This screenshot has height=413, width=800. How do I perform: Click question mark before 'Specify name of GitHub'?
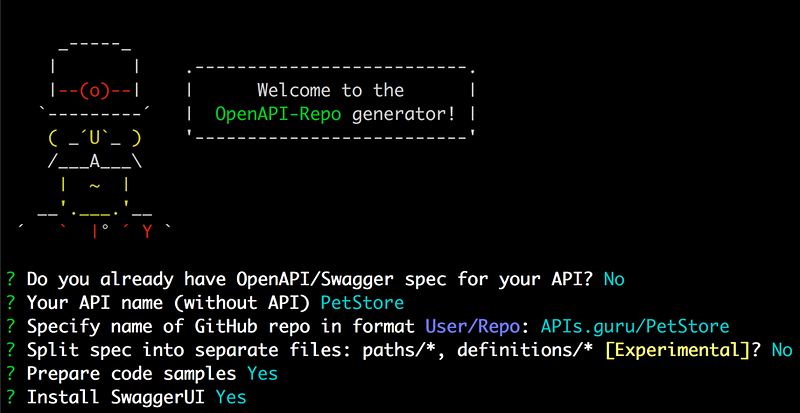[x=10, y=326]
